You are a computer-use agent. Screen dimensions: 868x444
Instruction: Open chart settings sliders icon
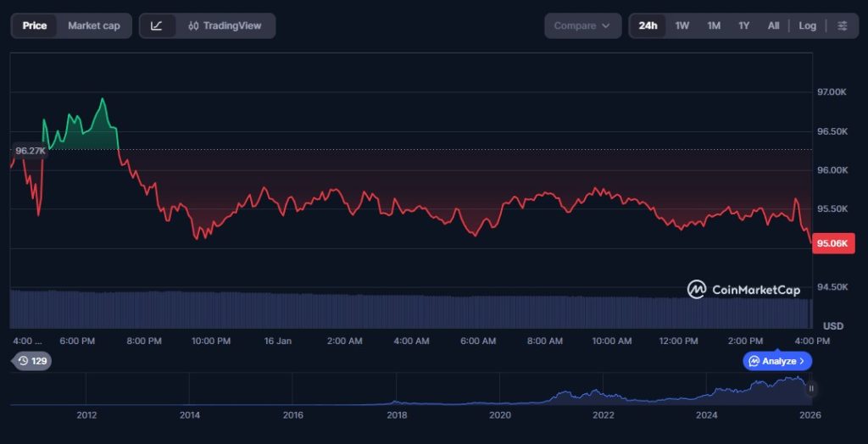pyautogui.click(x=842, y=25)
